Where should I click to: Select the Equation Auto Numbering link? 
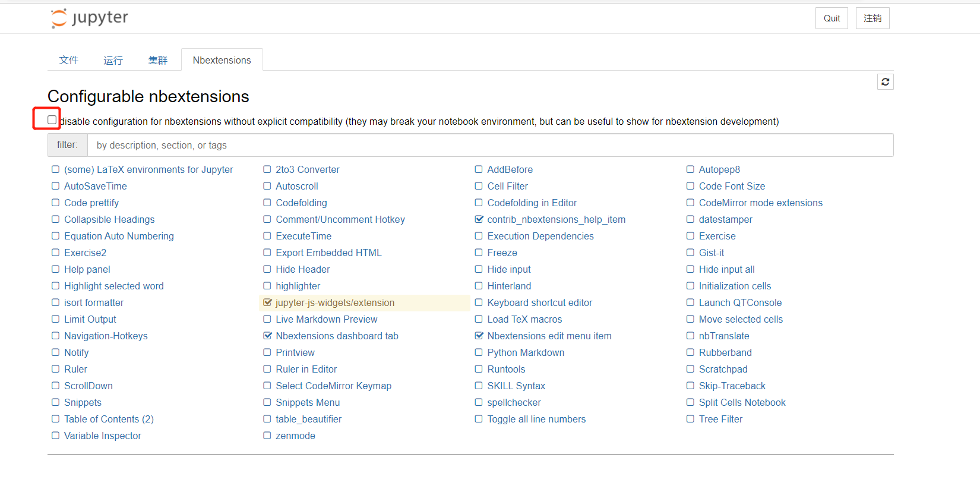coord(119,236)
